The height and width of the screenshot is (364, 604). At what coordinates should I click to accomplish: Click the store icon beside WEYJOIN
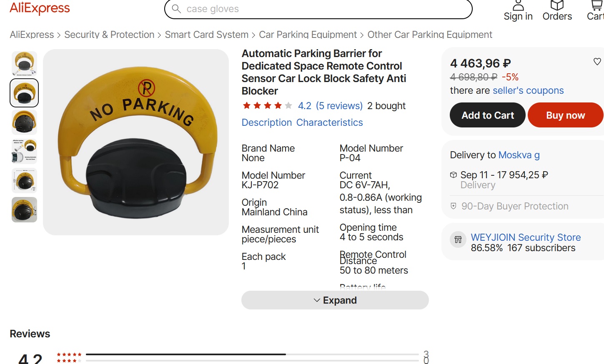pyautogui.click(x=458, y=239)
